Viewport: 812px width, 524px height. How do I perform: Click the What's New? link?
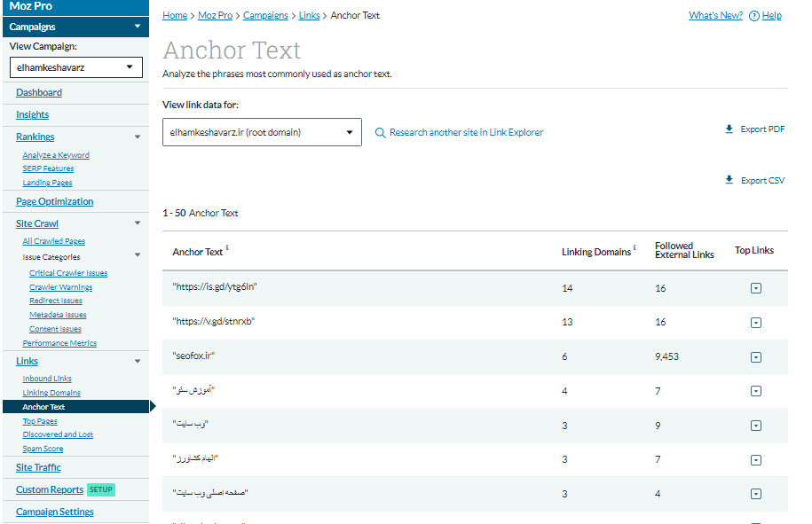coord(715,16)
